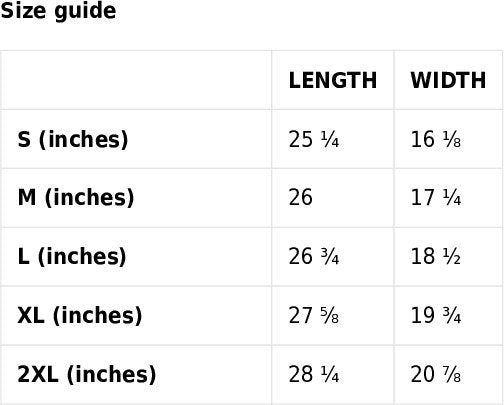
Task: Click the 18 ½ width value
Action: coord(436,257)
